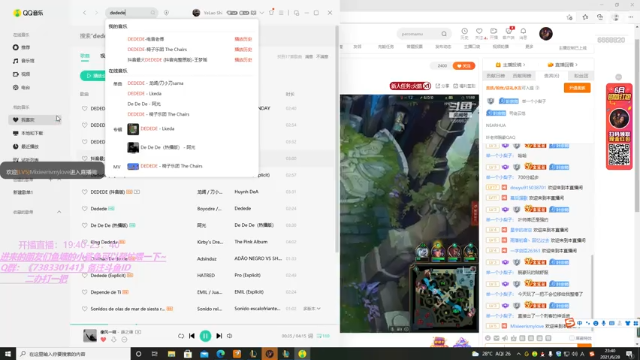Open the green play queue icon
This screenshot has width=640, height=360.
(x=323, y=336)
